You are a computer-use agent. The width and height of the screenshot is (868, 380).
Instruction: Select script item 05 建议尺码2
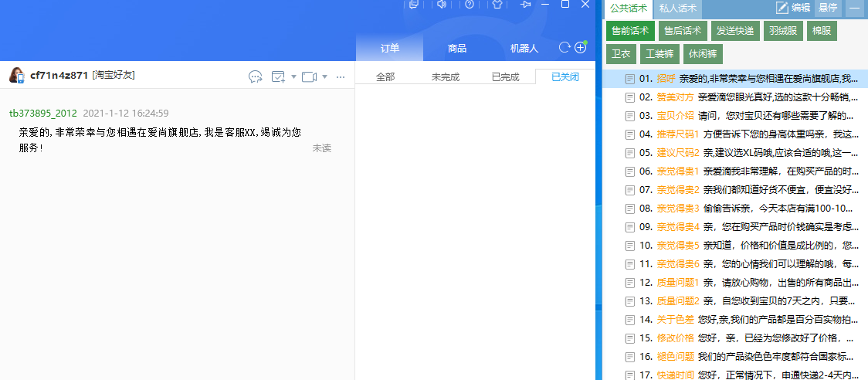pyautogui.click(x=742, y=153)
